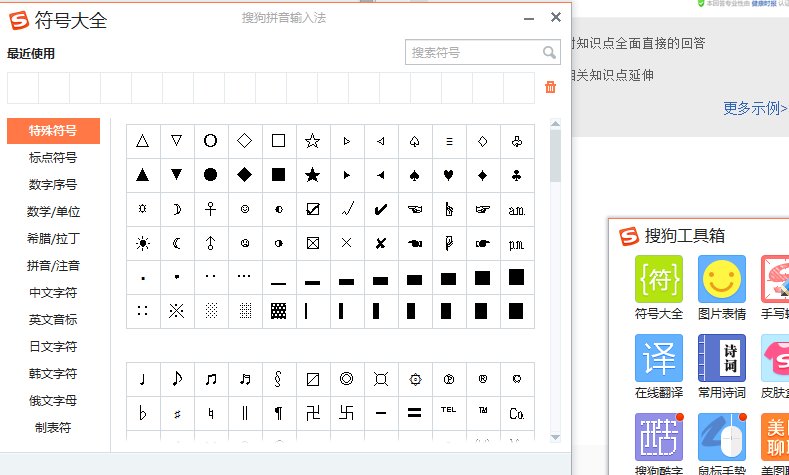Clear recent symbols with trash icon
This screenshot has height=475, width=789.
550,87
